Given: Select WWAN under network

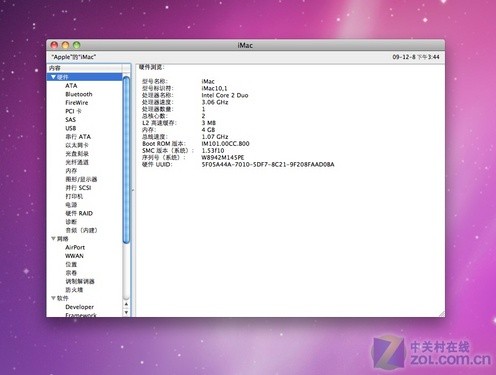Looking at the screenshot, I should [74, 256].
